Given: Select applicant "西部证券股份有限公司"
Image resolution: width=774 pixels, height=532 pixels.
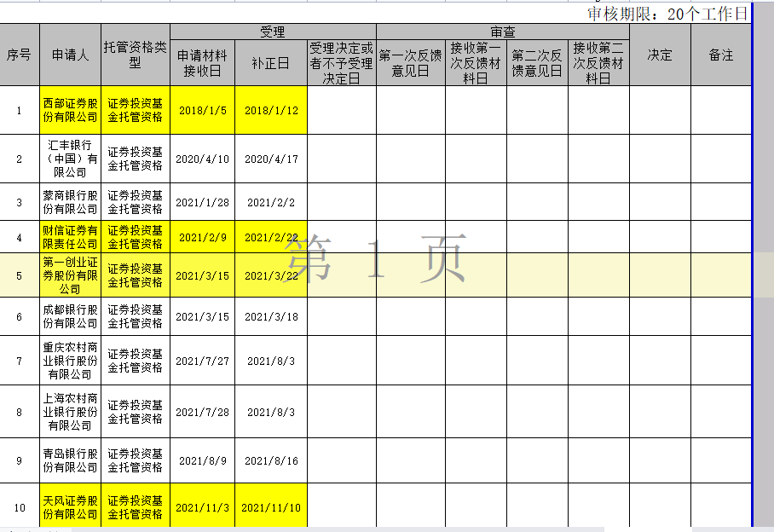Looking at the screenshot, I should point(70,110).
